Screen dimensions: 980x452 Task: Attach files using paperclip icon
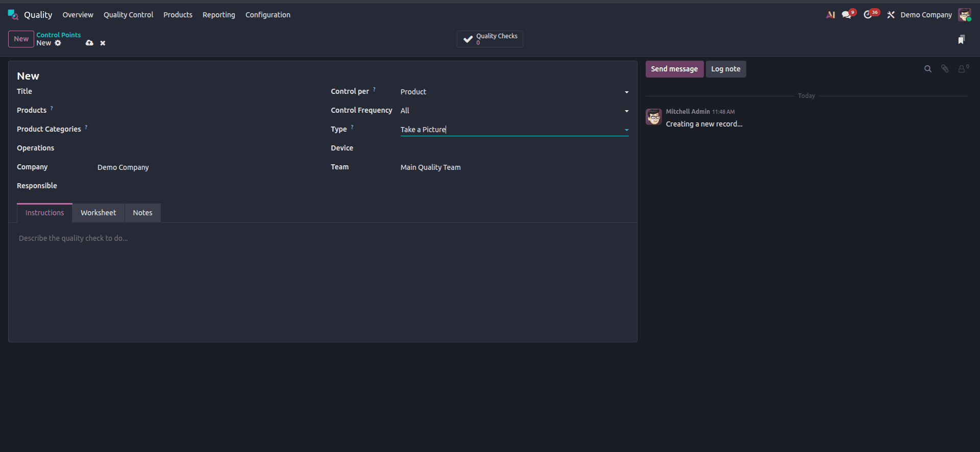coord(945,69)
